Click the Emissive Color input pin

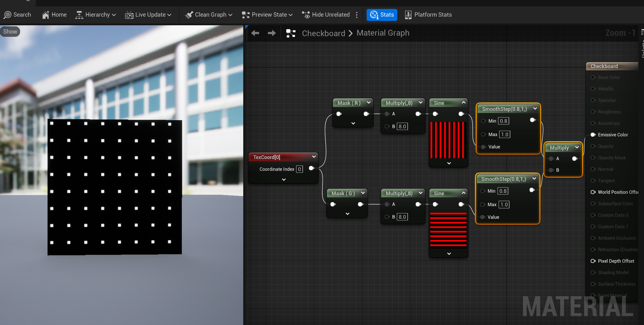[x=593, y=135]
